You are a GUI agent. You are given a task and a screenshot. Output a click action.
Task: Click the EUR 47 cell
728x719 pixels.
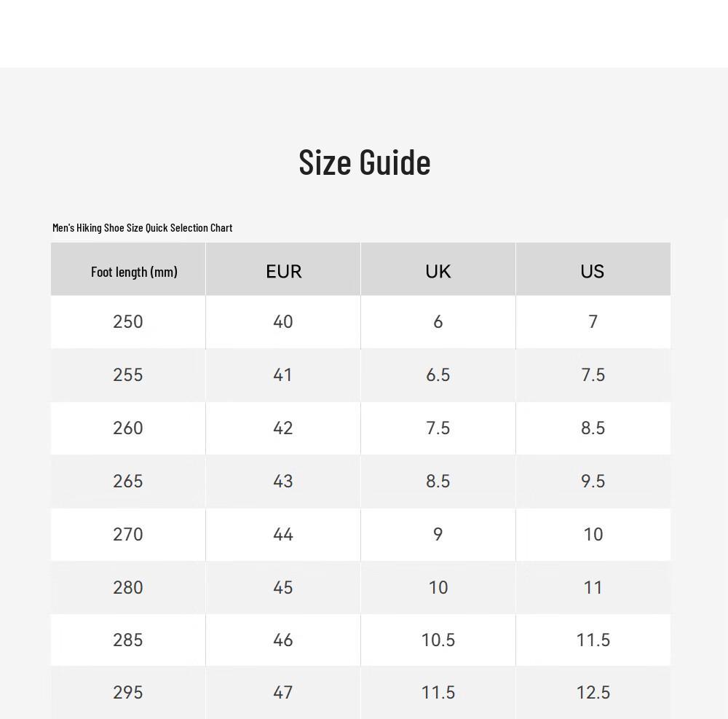283,693
